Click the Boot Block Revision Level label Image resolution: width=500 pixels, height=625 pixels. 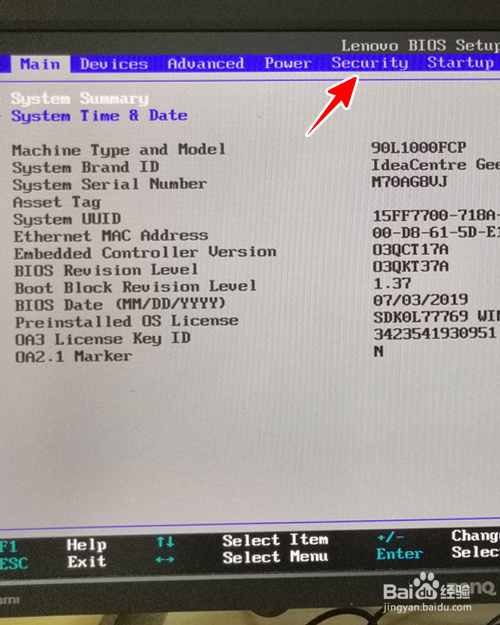click(136, 287)
